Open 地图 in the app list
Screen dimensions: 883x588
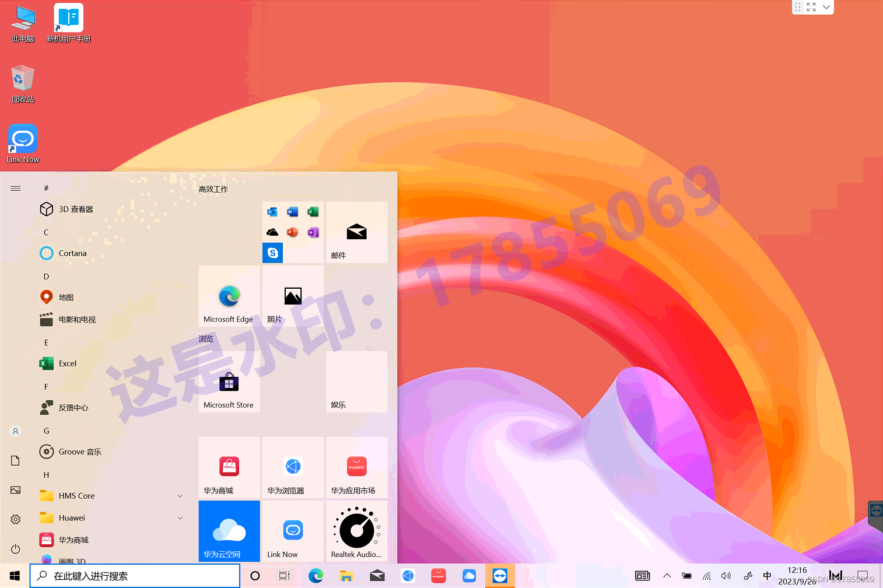point(111,297)
